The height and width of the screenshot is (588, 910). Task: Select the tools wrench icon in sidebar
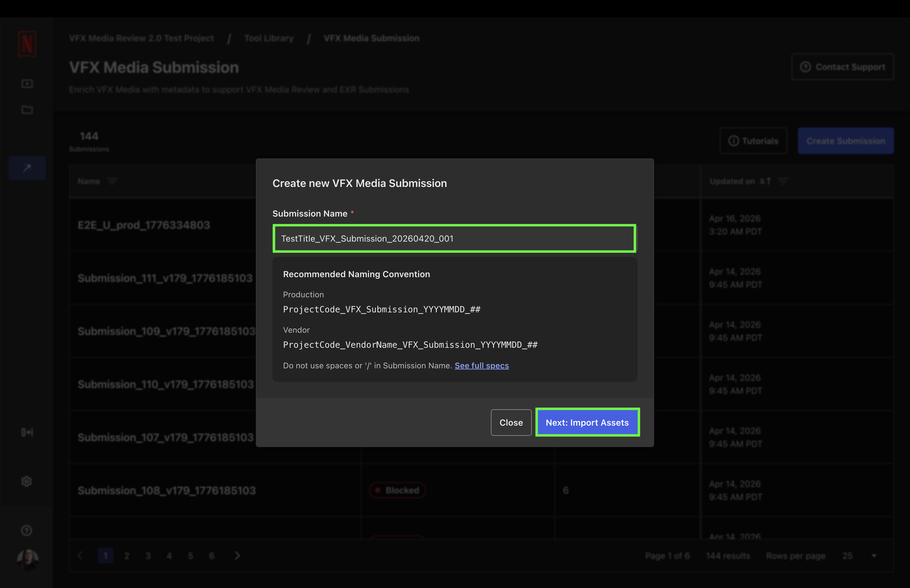(x=27, y=168)
